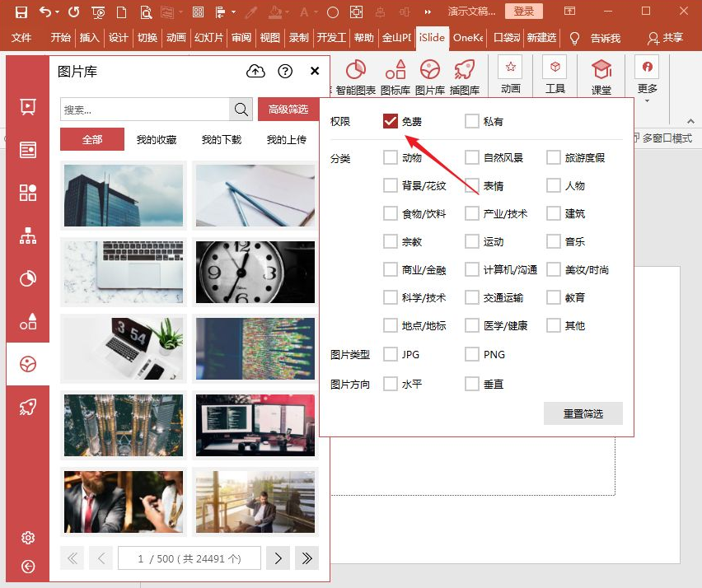Click the upload cloud icon in 图片库
Image resolution: width=702 pixels, height=588 pixels.
tap(256, 72)
